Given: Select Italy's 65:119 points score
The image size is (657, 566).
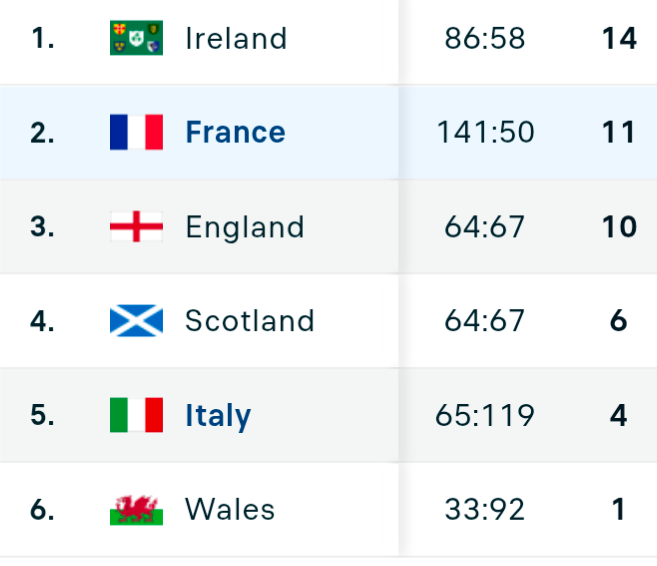Looking at the screenshot, I should [485, 416].
